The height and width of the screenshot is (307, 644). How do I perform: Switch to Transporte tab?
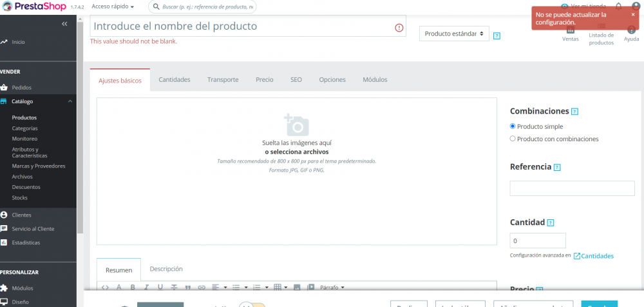pyautogui.click(x=223, y=80)
